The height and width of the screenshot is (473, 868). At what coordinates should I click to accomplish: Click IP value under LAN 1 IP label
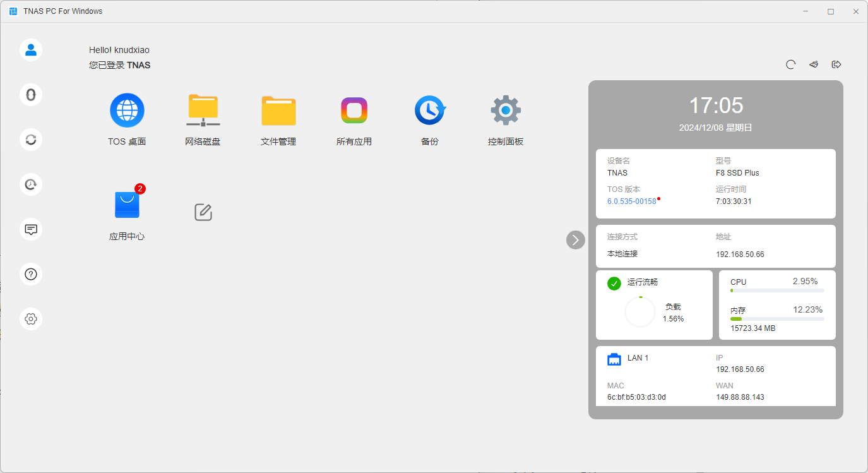pyautogui.click(x=740, y=369)
